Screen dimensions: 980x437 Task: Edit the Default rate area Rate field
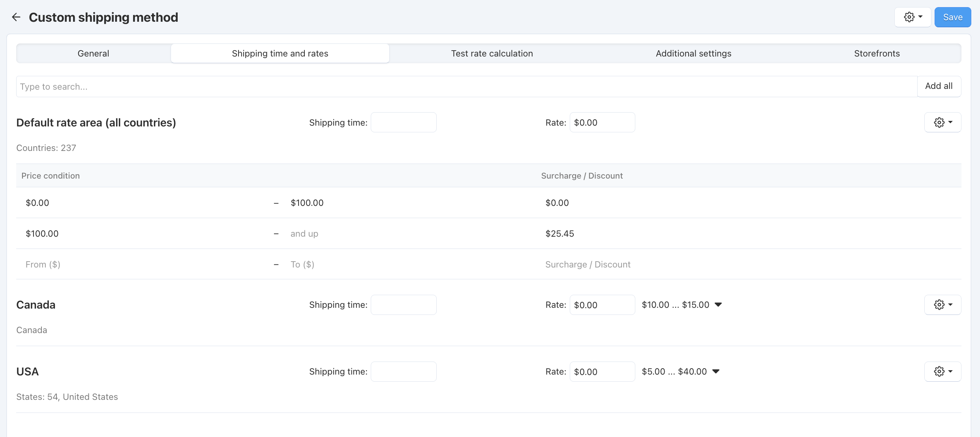pyautogui.click(x=602, y=122)
